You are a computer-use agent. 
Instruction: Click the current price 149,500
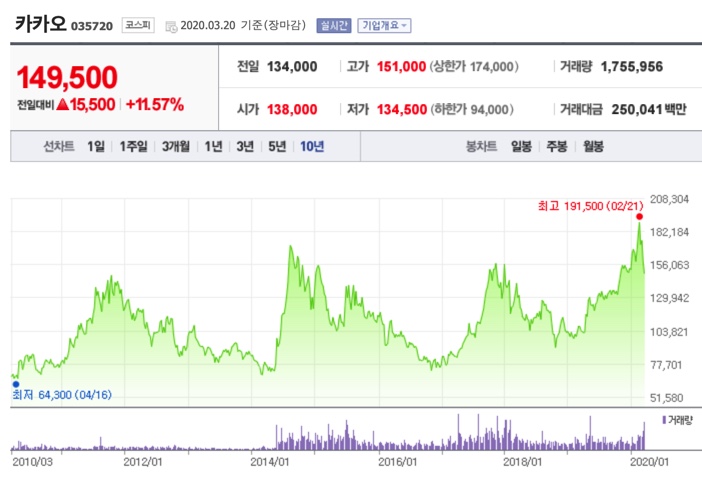67,77
